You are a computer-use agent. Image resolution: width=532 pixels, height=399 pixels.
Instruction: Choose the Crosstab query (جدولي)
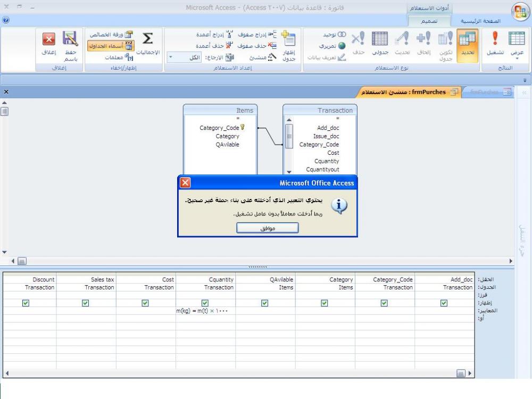click(x=380, y=43)
